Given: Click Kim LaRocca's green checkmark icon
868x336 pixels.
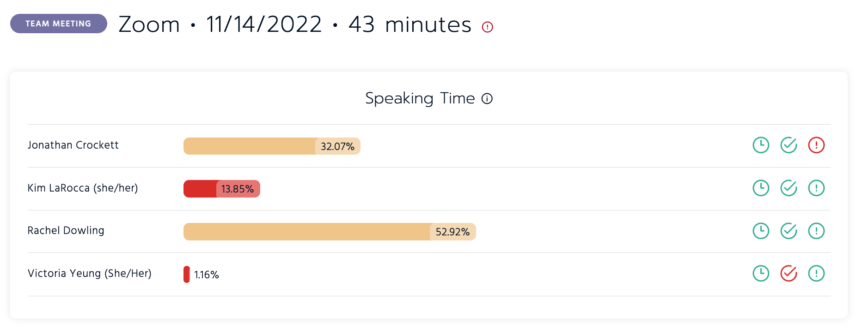Looking at the screenshot, I should point(789,188).
